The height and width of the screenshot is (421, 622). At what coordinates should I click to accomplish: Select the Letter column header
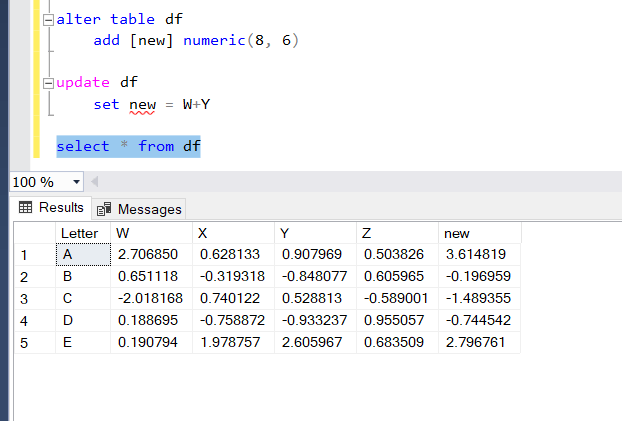pyautogui.click(x=80, y=233)
